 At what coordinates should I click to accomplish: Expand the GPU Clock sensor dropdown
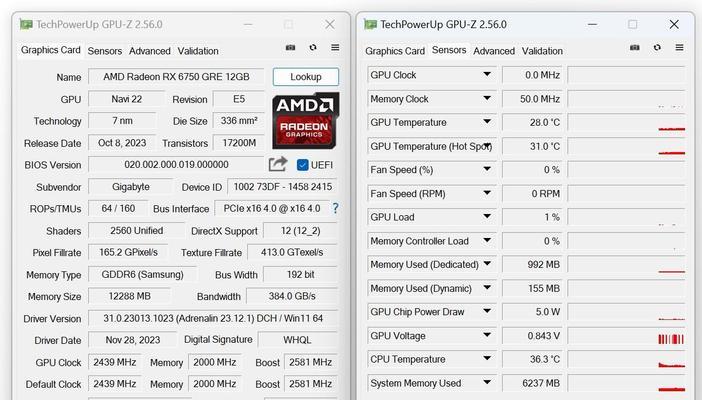487,74
